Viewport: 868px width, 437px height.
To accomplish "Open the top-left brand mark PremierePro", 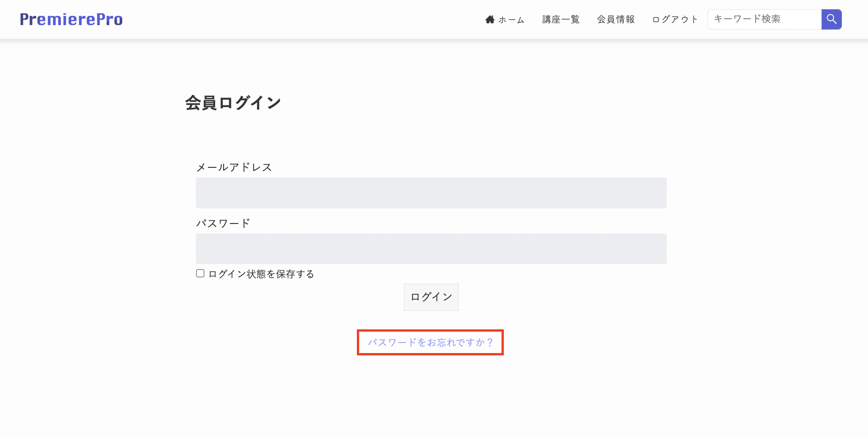I will coord(71,19).
